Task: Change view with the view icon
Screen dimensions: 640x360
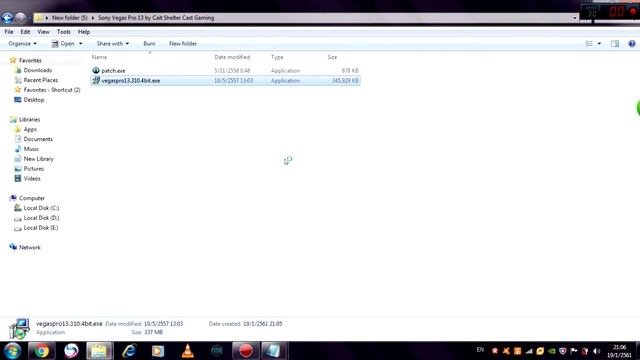Action: coord(589,44)
